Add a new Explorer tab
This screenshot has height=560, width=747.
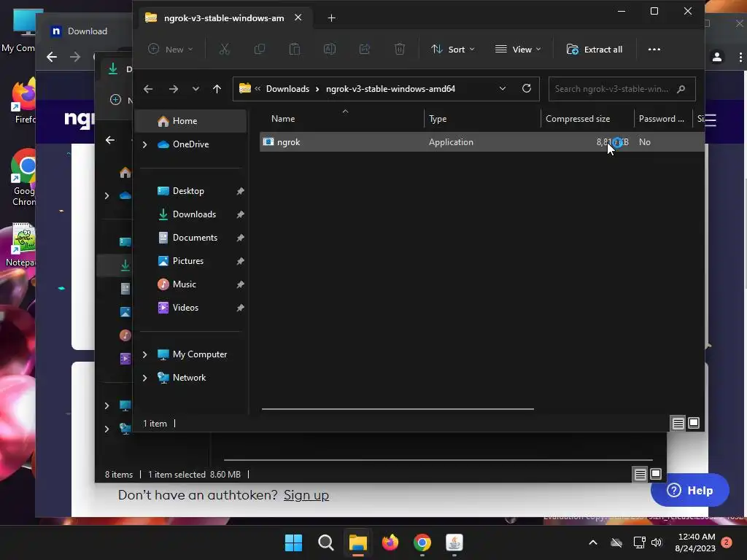(332, 18)
